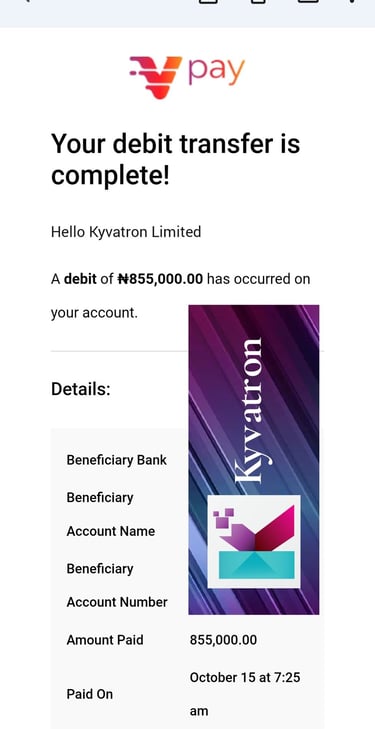Open the purple Kyvatron banner image

point(254,459)
